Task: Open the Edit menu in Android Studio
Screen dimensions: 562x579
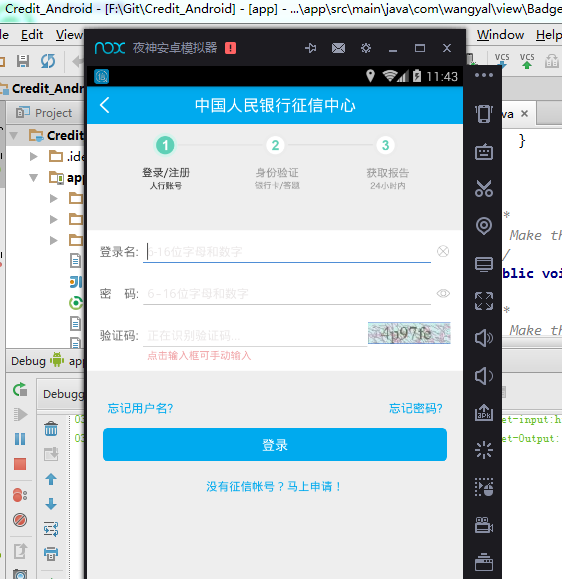Action: [32, 35]
